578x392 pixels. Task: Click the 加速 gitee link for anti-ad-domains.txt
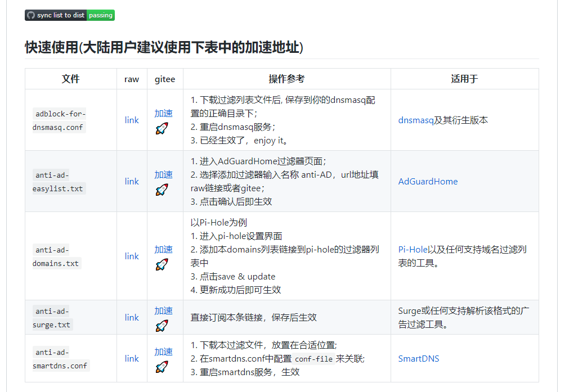pyautogui.click(x=163, y=249)
